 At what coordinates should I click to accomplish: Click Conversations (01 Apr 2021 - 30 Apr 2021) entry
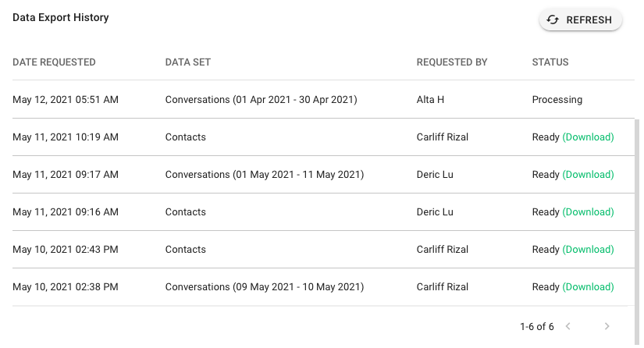click(x=262, y=100)
